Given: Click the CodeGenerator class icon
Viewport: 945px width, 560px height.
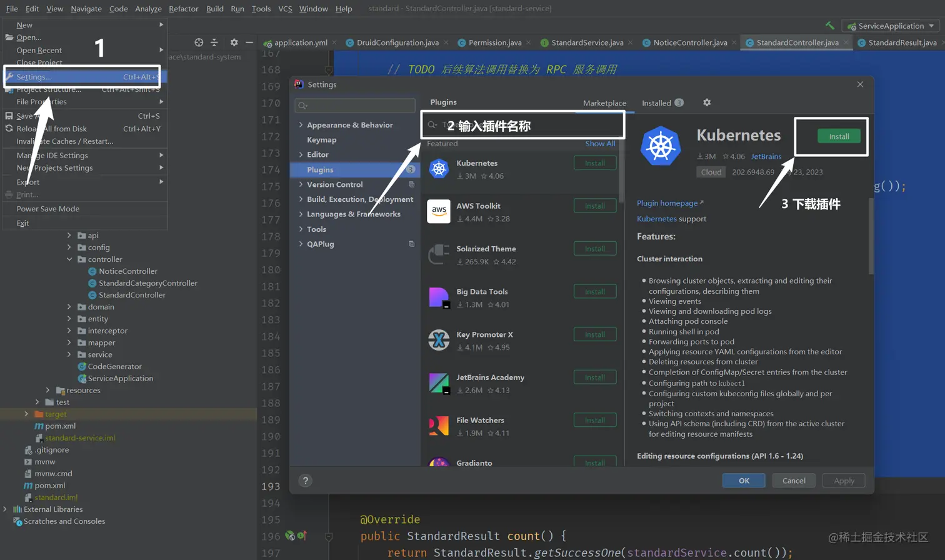Looking at the screenshot, I should [82, 367].
